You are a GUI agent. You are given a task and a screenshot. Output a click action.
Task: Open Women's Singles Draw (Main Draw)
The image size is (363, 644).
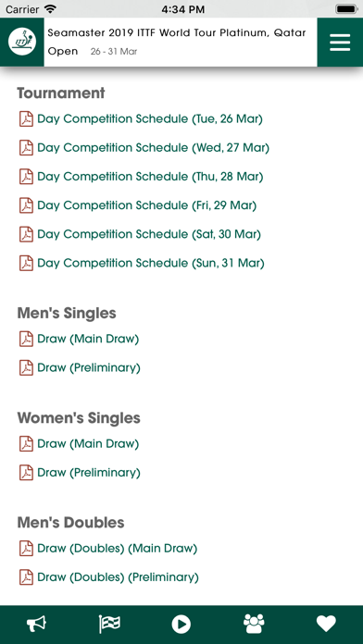tap(88, 444)
